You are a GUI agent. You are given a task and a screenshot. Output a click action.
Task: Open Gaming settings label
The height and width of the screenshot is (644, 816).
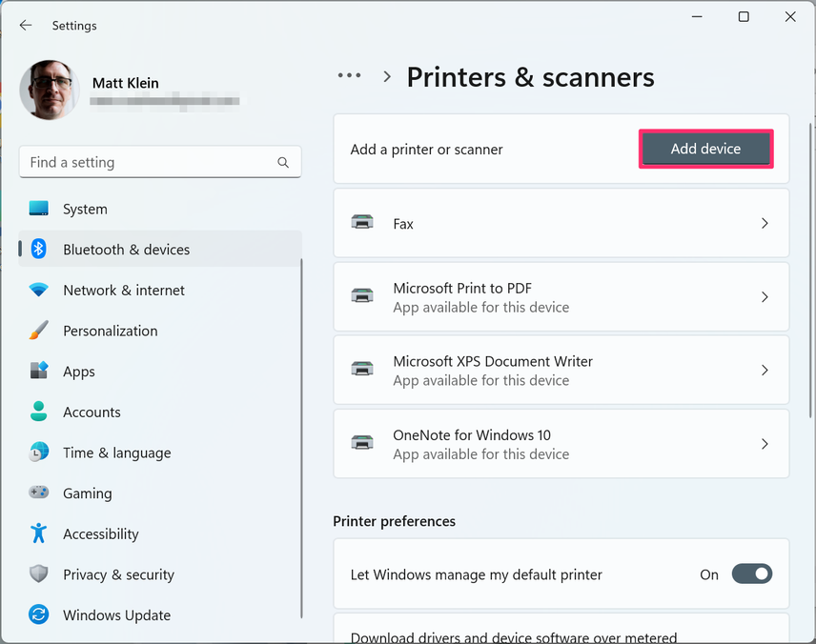pos(88,493)
